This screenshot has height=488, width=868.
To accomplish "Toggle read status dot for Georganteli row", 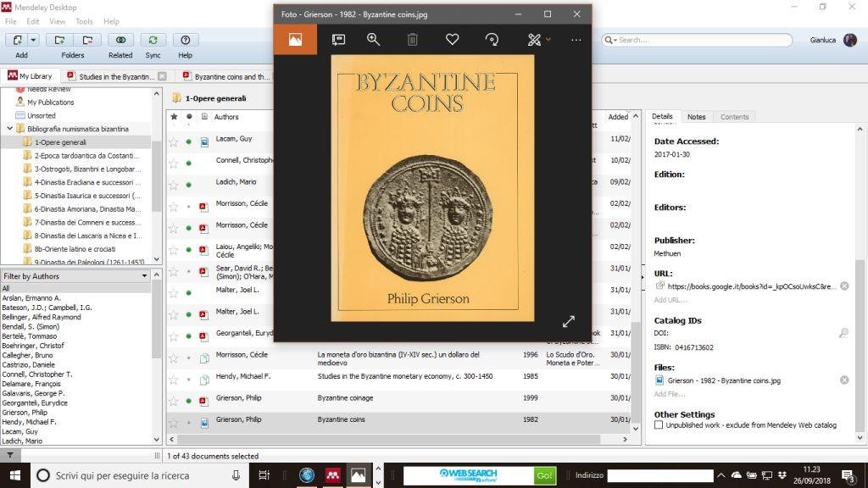I will [189, 336].
